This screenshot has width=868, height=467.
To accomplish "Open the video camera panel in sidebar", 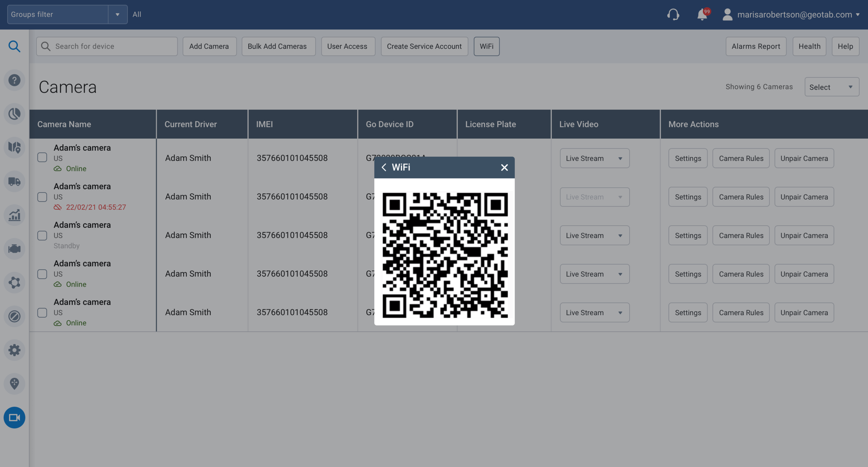I will point(14,418).
